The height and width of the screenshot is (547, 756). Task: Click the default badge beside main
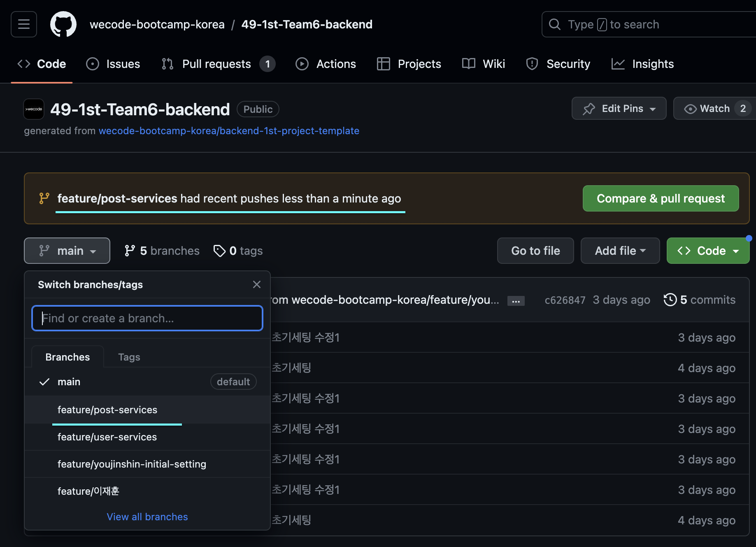[x=233, y=382]
